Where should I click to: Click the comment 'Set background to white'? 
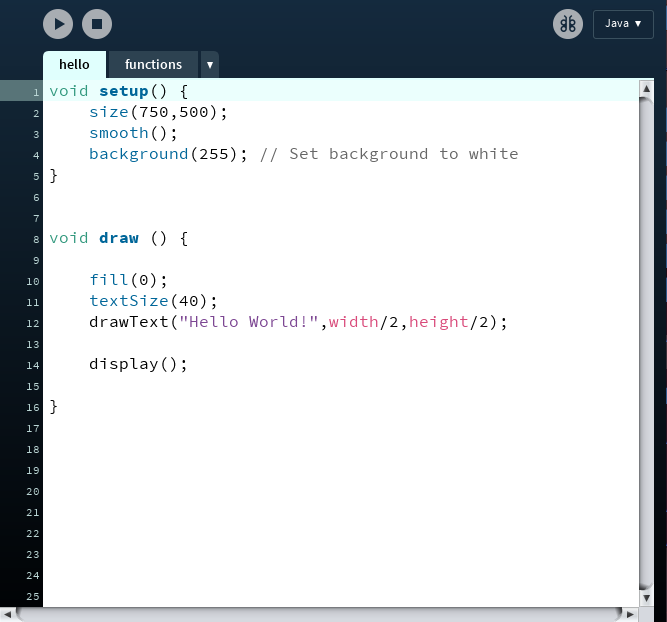click(x=404, y=154)
